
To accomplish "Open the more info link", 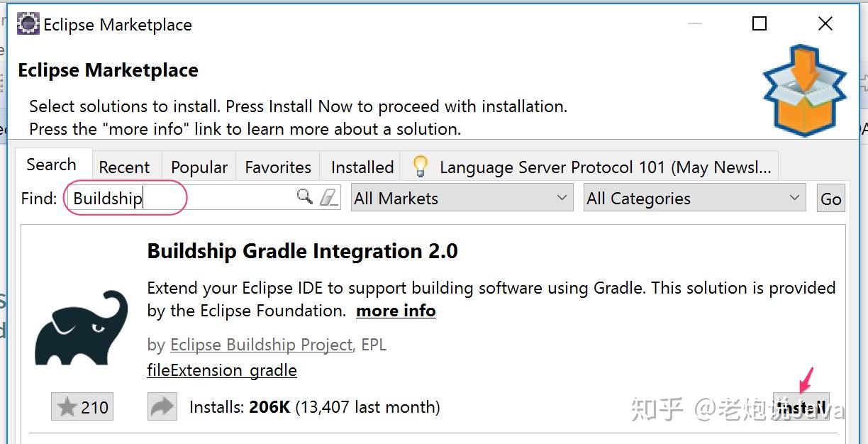I will tap(395, 311).
